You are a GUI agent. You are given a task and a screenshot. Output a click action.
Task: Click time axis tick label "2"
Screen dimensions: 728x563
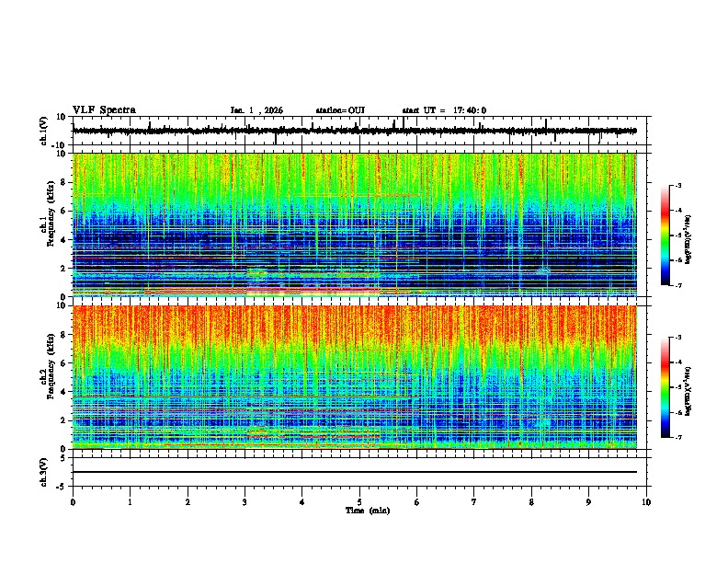188,502
